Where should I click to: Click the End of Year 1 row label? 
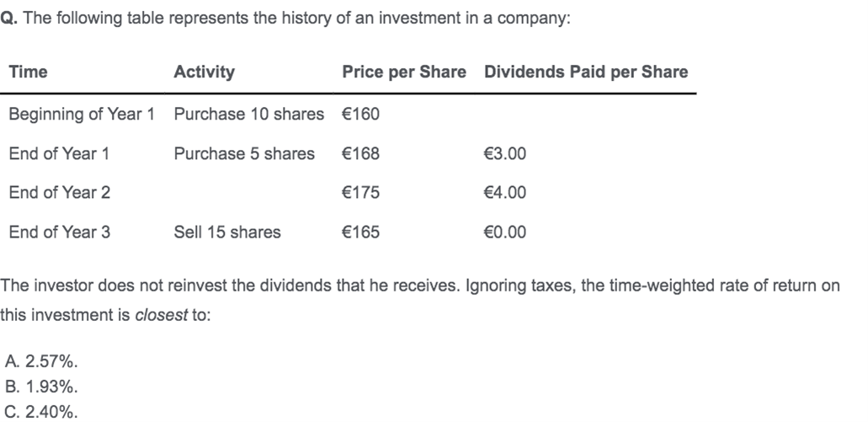point(59,153)
